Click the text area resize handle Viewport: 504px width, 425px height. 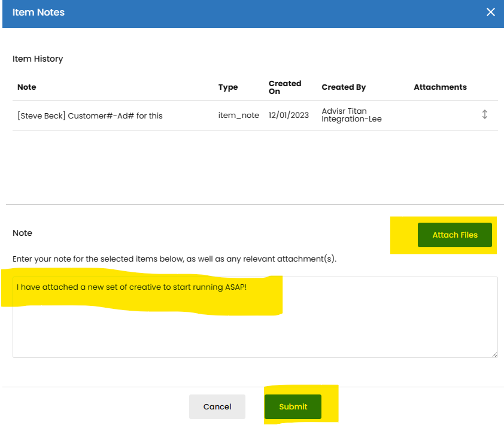494,354
